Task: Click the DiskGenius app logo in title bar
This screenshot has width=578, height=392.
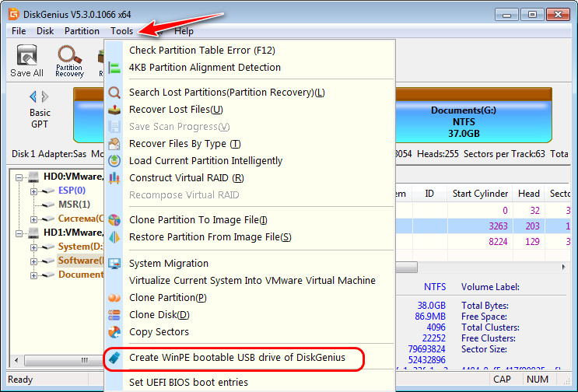Action: click(x=14, y=14)
